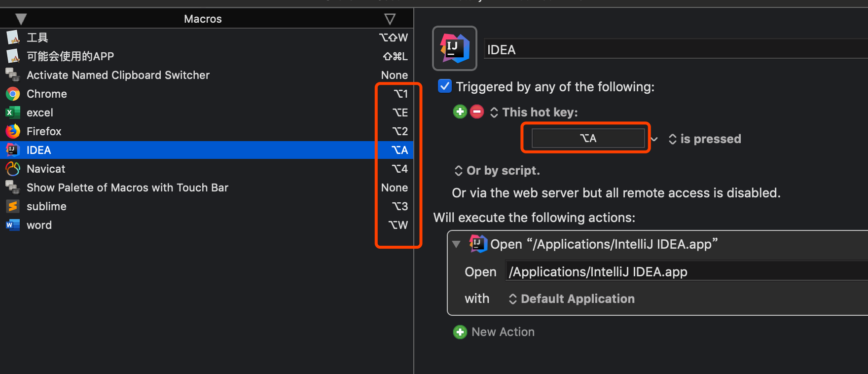This screenshot has width=868, height=374.
Task: Click the large IntelliJ IDEA macro icon
Action: 455,48
